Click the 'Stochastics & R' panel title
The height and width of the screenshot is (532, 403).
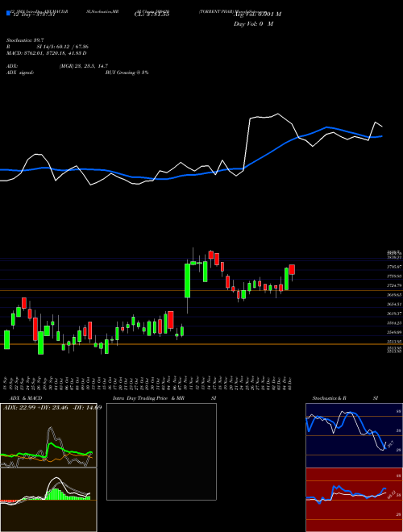pos(330,398)
